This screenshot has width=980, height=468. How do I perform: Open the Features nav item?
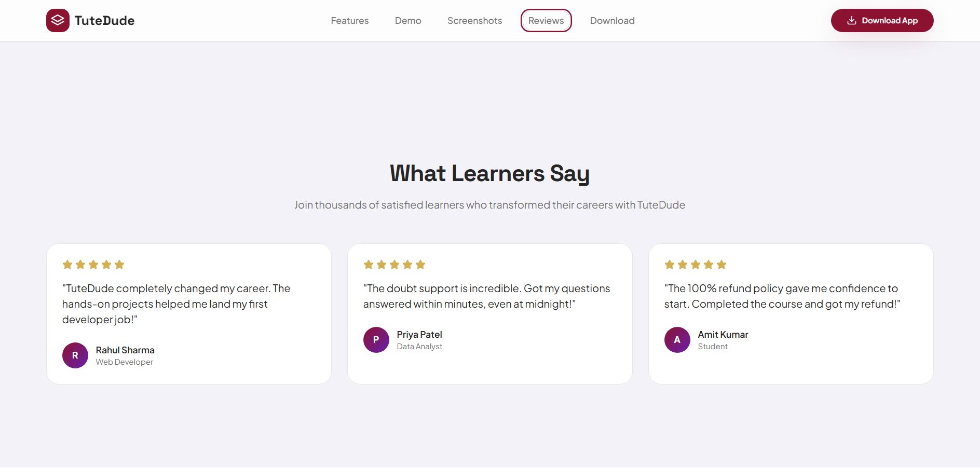coord(350,21)
